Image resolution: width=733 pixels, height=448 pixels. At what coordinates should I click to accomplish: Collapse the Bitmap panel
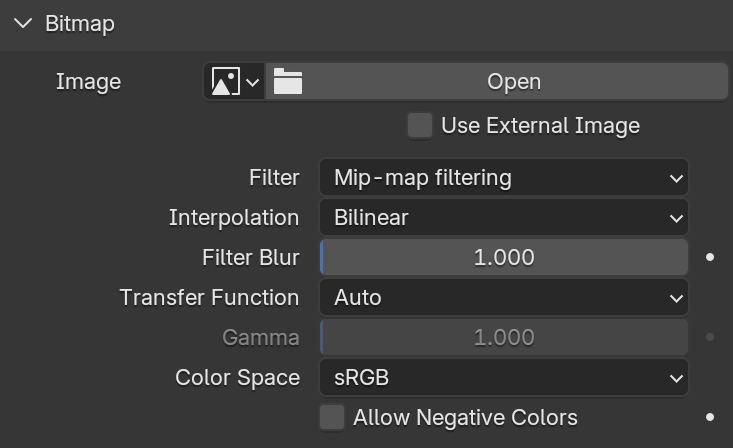pos(23,23)
